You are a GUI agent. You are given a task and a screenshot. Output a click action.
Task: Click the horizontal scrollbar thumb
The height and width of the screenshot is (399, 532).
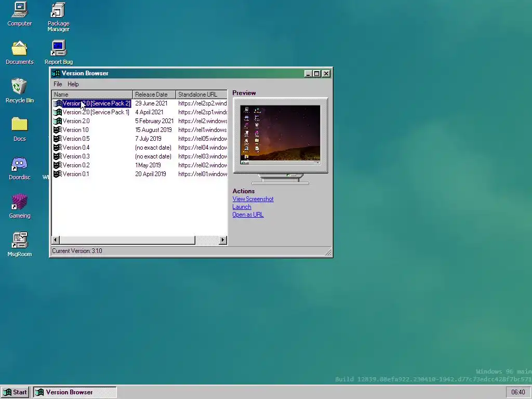[127, 240]
